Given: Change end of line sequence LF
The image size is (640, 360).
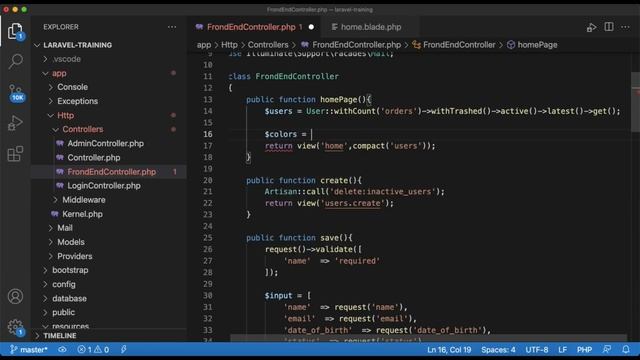Looking at the screenshot, I should [x=562, y=350].
